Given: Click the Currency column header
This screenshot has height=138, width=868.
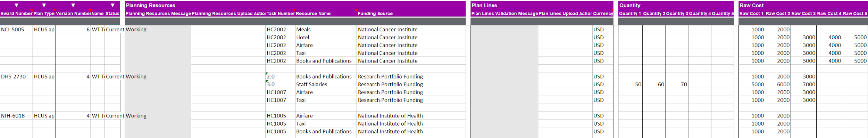Looking at the screenshot, I should pos(603,14).
